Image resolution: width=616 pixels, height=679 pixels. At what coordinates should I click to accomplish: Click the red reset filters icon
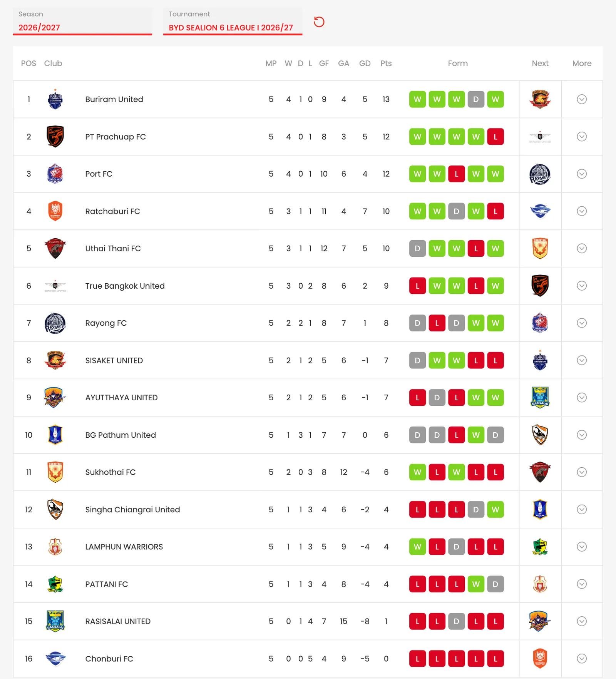tap(319, 22)
